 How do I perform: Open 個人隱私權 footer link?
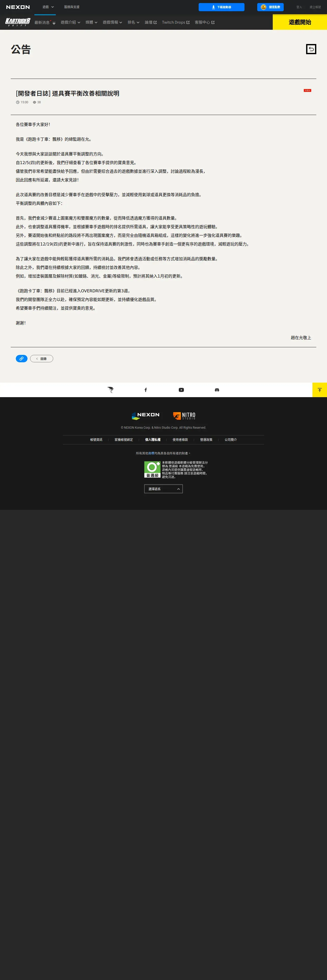pyautogui.click(x=153, y=439)
